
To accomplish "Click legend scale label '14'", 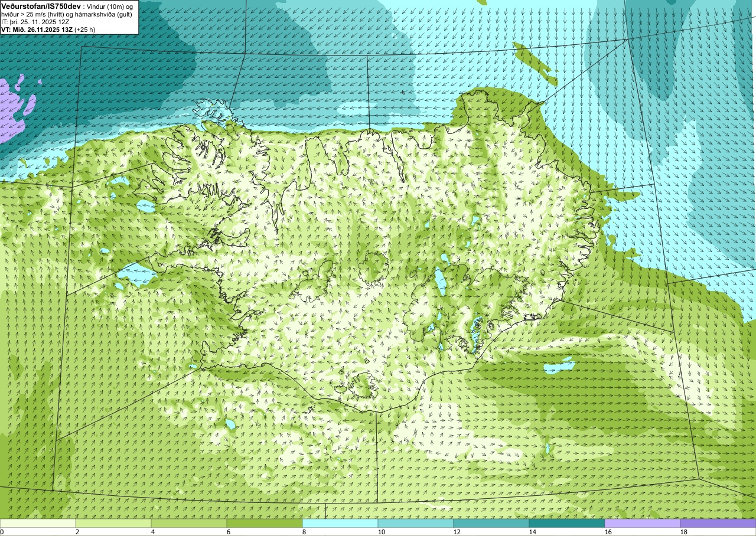I will (x=533, y=532).
